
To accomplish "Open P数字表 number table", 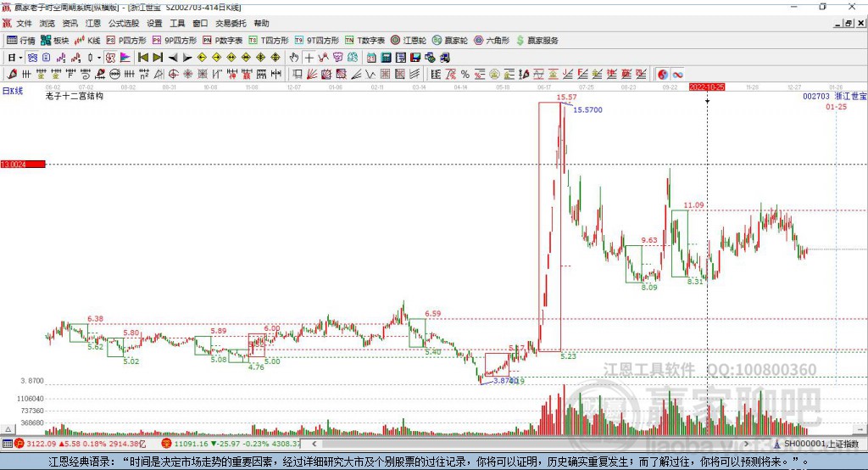I will [x=223, y=41].
